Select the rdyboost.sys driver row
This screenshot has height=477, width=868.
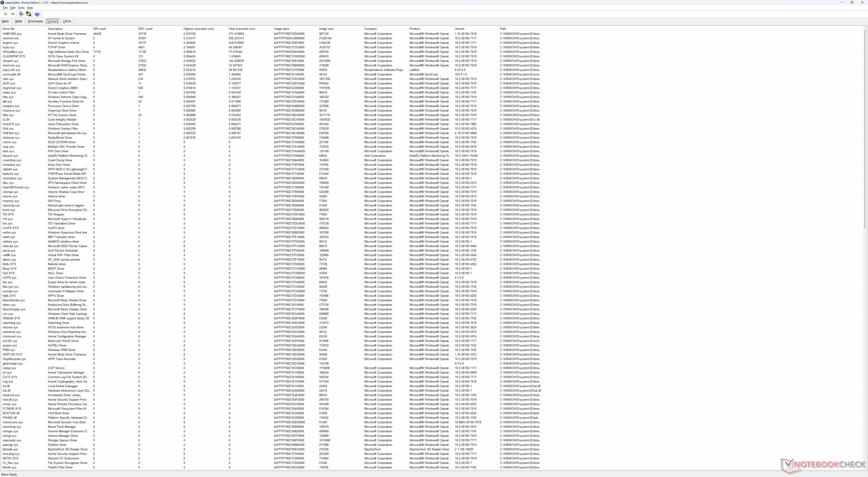[x=272, y=138]
